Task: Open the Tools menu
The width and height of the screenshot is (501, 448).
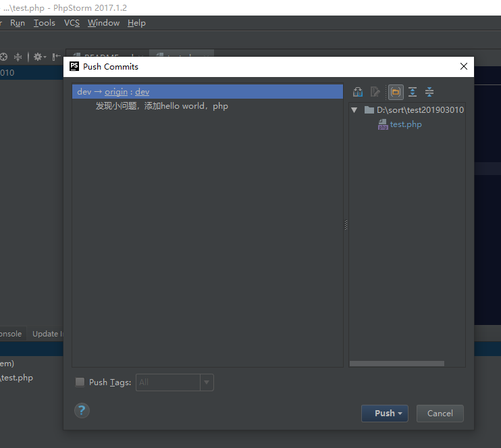Action: point(45,23)
